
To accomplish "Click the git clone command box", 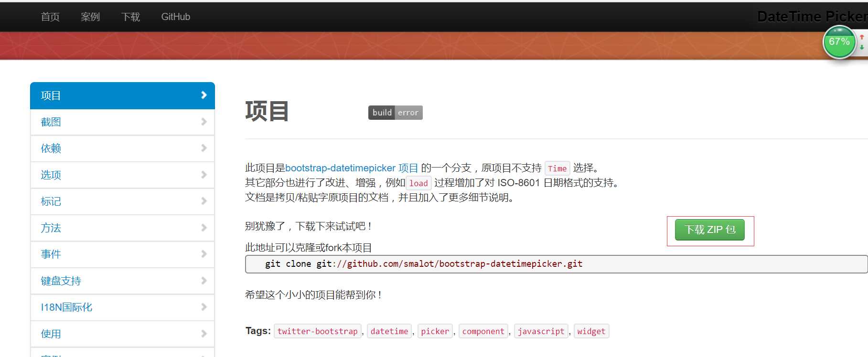I will pyautogui.click(x=556, y=264).
